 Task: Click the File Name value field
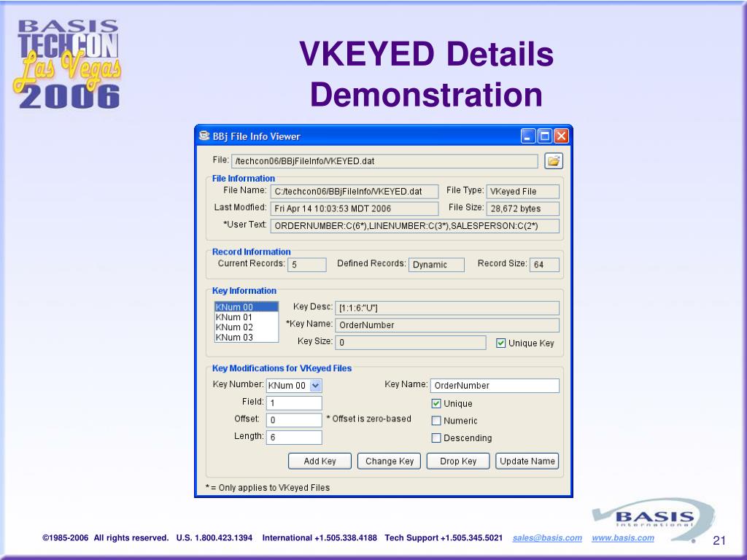click(355, 192)
